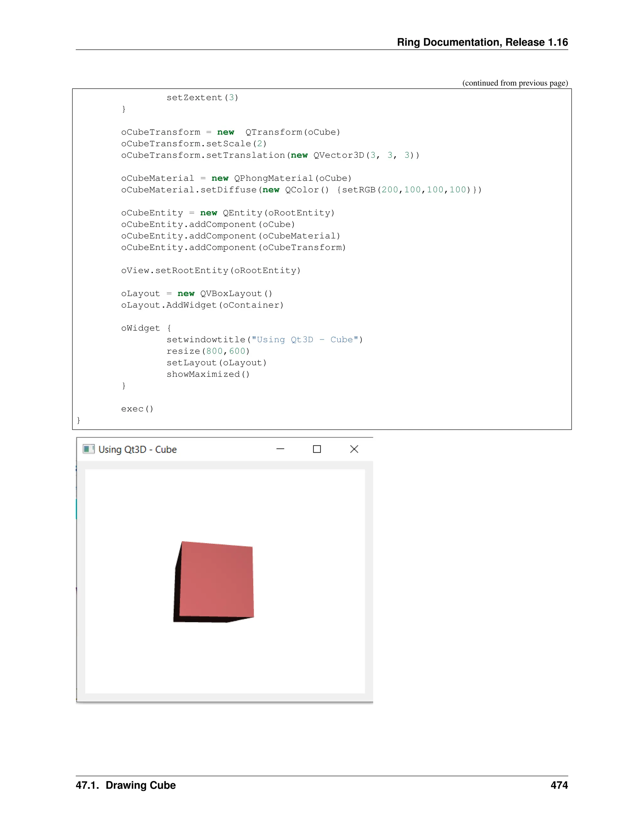Viewport: 644px width, 833px height.
Task: Click the oCubeTransform.setScale(2) line
Action: pos(194,144)
